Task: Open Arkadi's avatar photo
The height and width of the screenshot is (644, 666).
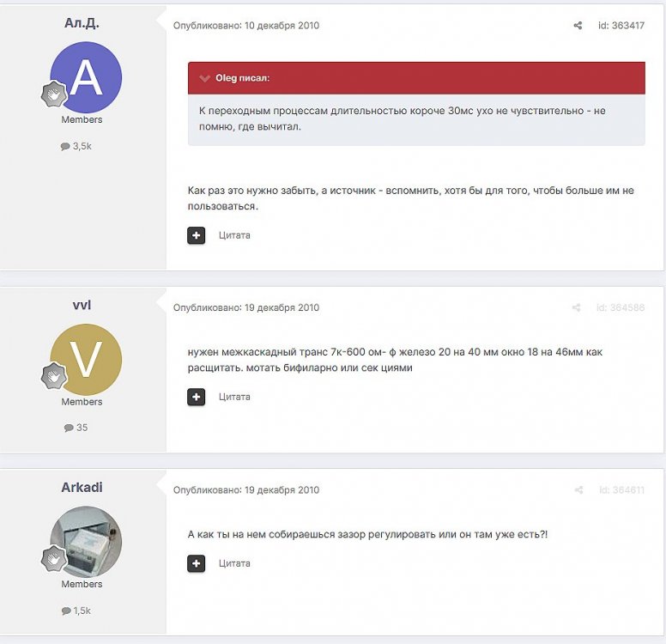Action: point(88,541)
